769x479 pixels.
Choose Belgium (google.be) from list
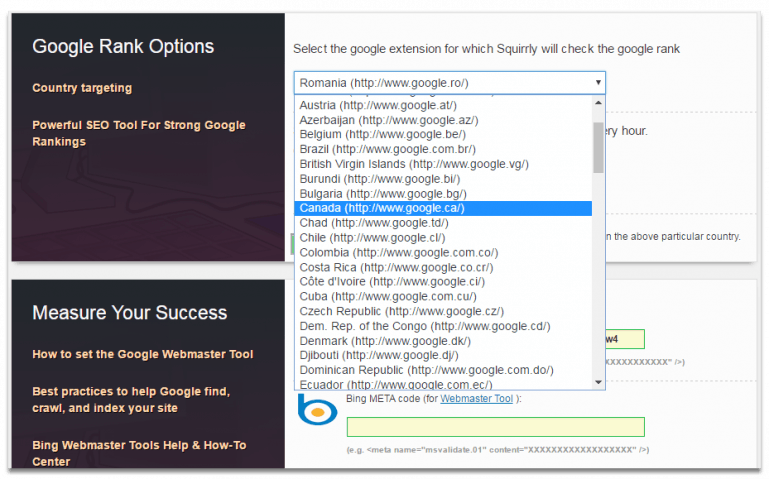pos(443,134)
